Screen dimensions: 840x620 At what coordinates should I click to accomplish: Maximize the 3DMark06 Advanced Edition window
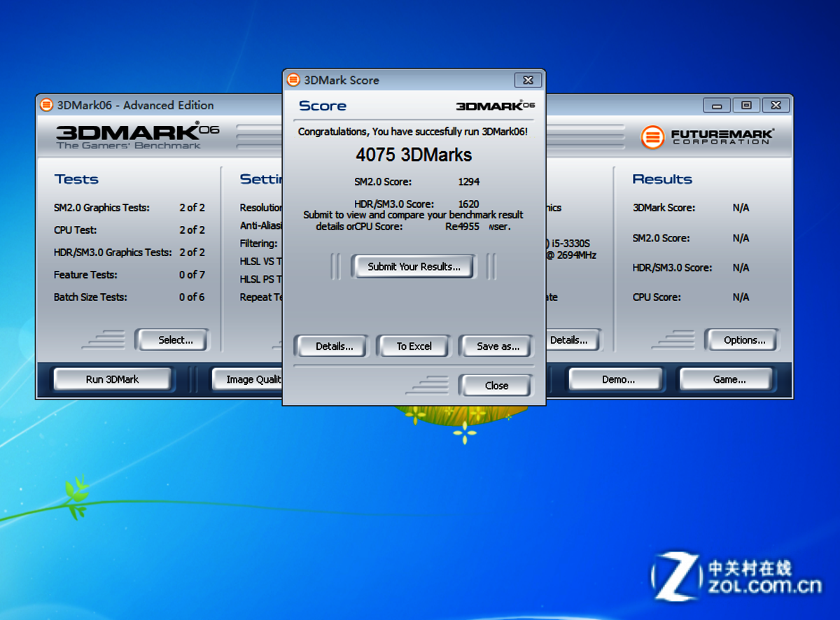(746, 106)
